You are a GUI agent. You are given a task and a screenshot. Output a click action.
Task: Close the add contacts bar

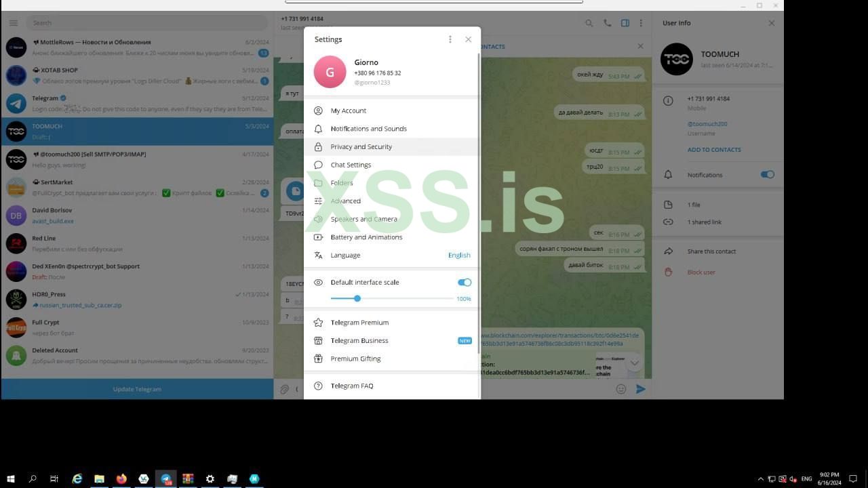coord(640,46)
